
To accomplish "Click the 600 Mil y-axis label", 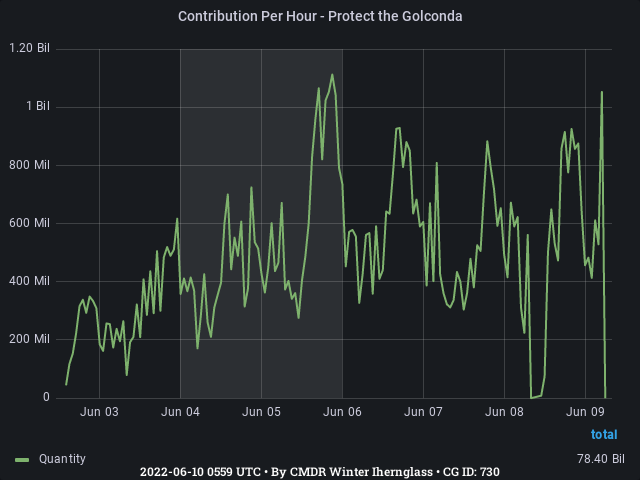I will pyautogui.click(x=29, y=223).
